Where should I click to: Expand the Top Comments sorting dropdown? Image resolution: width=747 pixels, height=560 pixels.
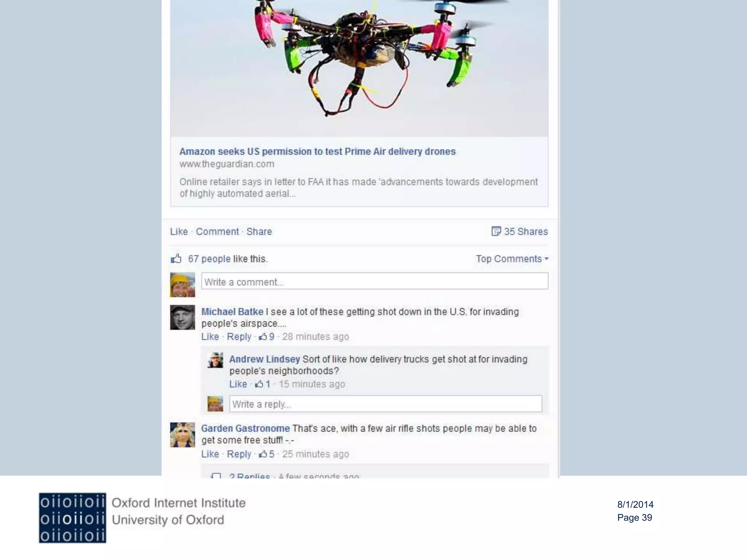pos(512,259)
